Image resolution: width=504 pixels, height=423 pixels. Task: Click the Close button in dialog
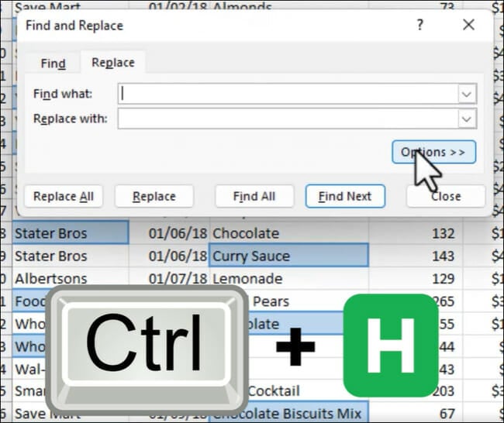tap(446, 197)
